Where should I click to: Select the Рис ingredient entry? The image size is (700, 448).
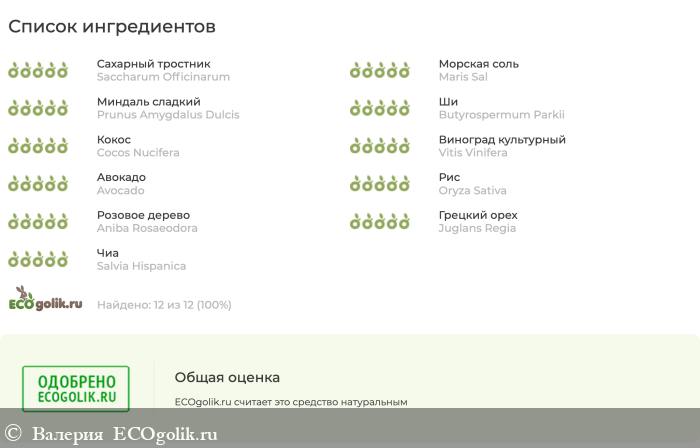click(x=449, y=177)
